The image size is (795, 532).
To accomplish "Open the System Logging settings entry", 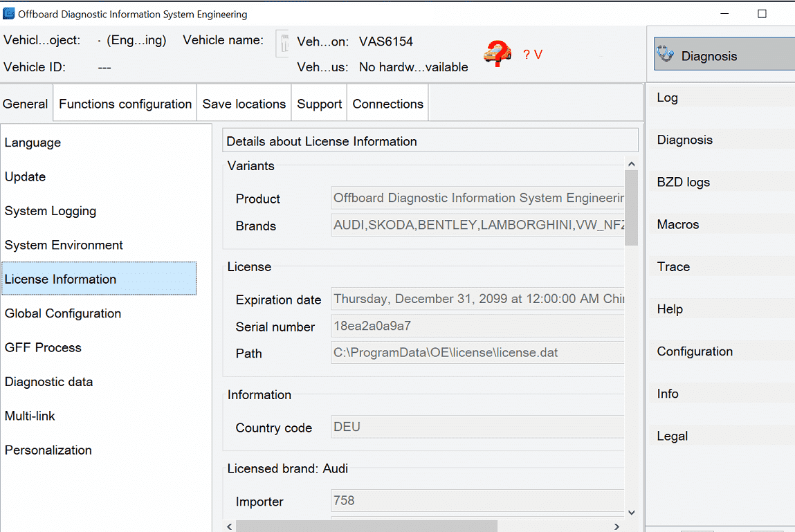I will [x=51, y=211].
